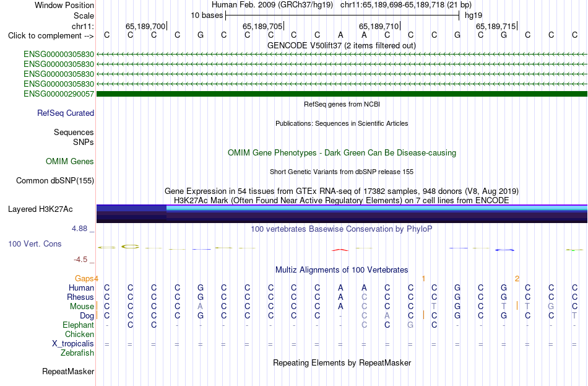Image resolution: width=588 pixels, height=386 pixels.
Task: Click the GENCODE V50lift37 track title
Action: [342, 45]
